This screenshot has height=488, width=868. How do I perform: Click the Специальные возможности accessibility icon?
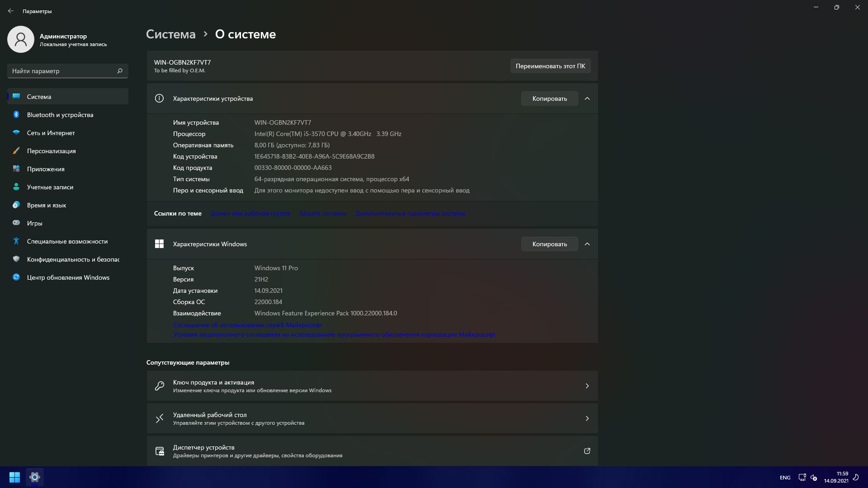[16, 241]
